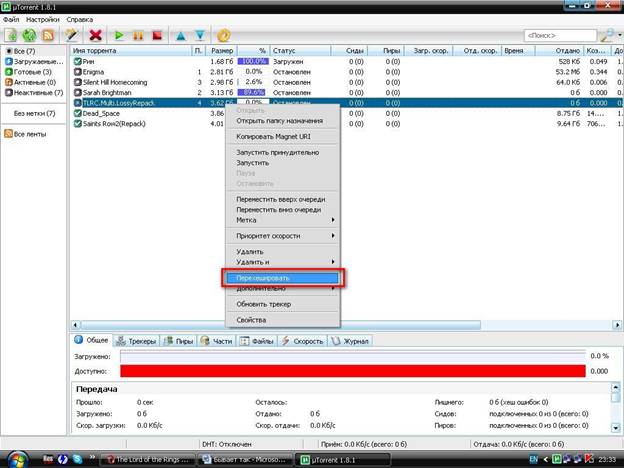Click horizontal scrollbar left arrow of torrent list
624x468 pixels.
[75, 325]
